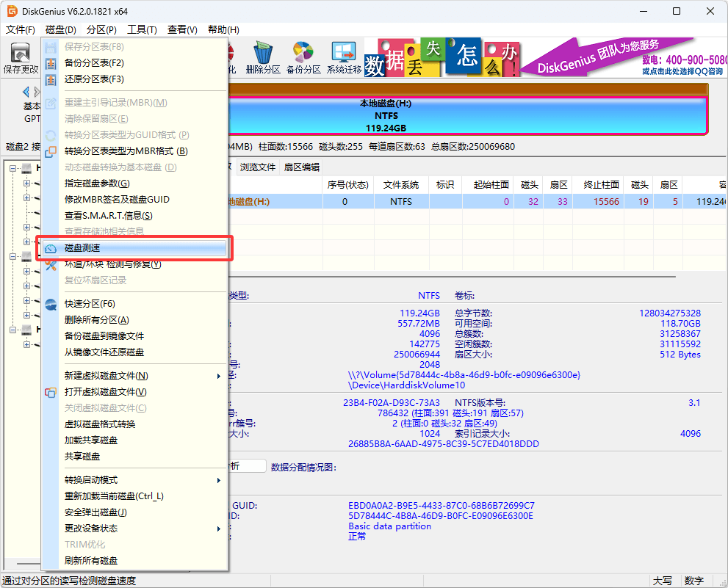Screen dimensions: 728x588
Task: Click the 删除分区 trash can toolbar icon
Action: point(263,58)
